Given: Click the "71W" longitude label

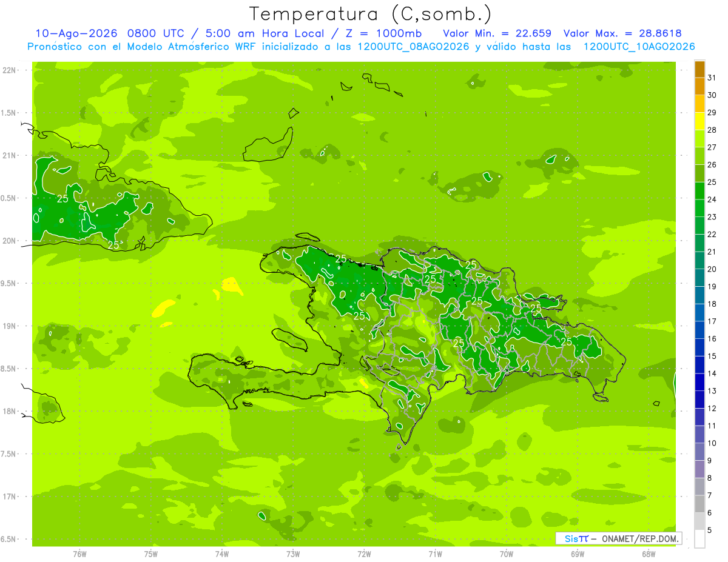Looking at the screenshot, I should [x=435, y=554].
